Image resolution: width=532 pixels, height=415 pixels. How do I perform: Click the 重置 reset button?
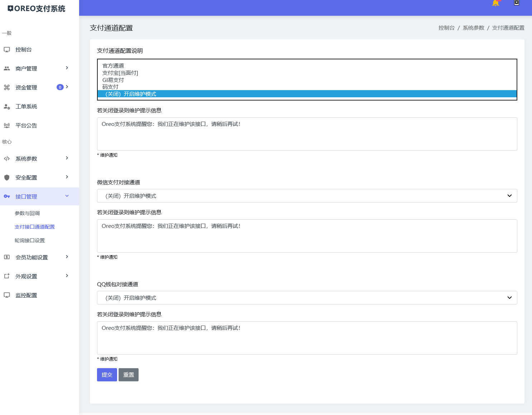(x=129, y=375)
